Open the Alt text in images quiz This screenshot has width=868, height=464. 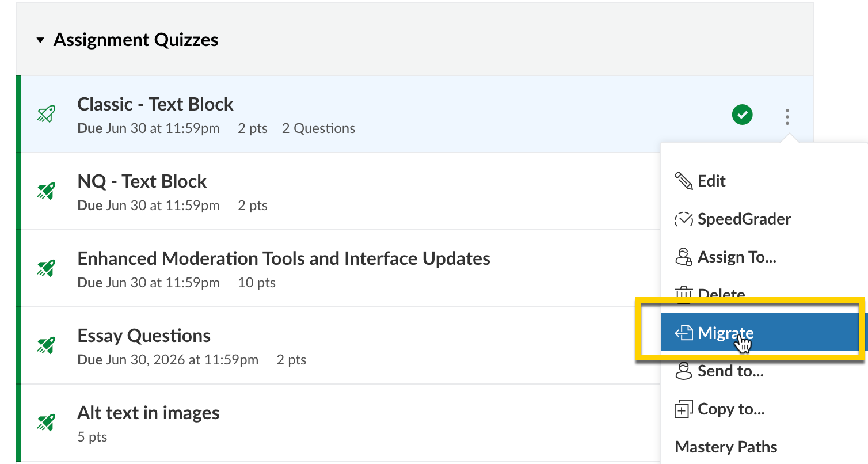tap(149, 413)
